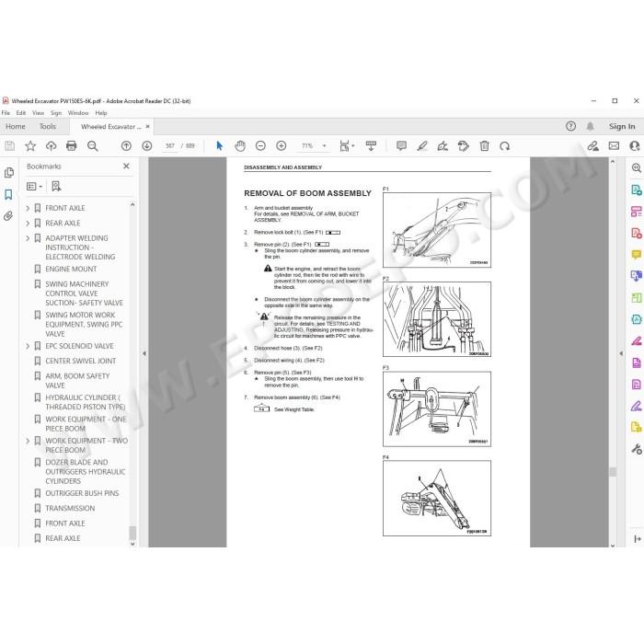Screen dimensions: 644x644
Task: Add a sticky note comment
Action: click(401, 145)
